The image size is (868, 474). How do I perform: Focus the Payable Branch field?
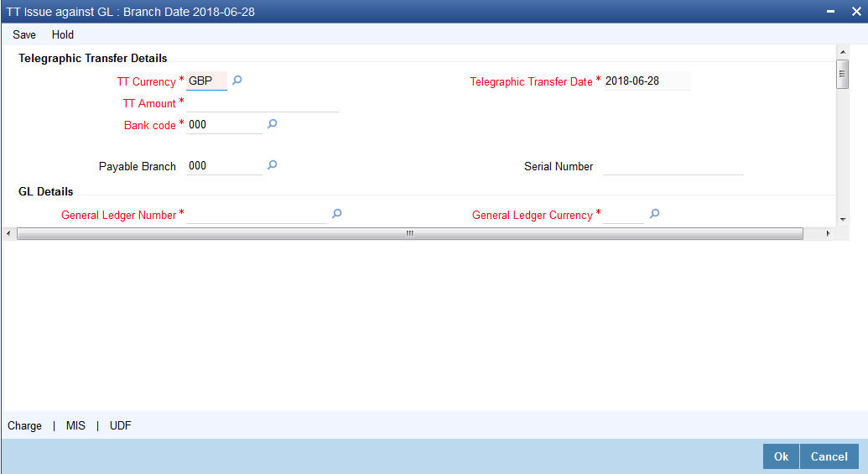(224, 165)
